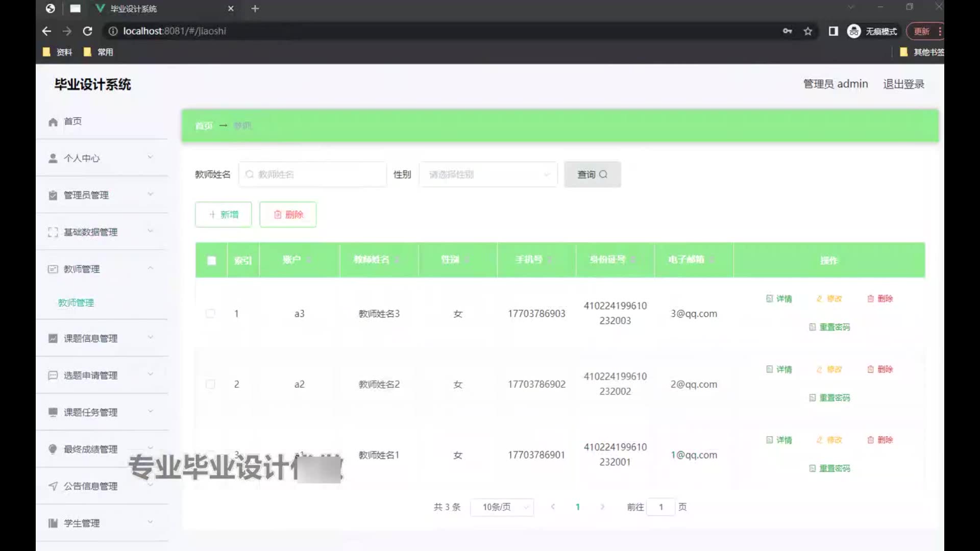Expand 管理员管理 menu chevron
Screen dimensions: 980x551
click(x=150, y=194)
